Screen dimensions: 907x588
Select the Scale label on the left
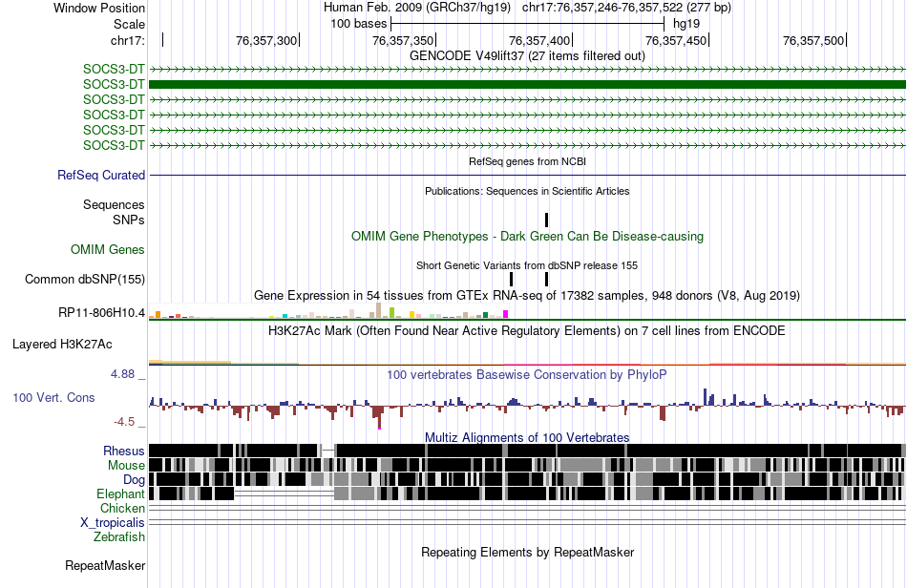pos(129,24)
